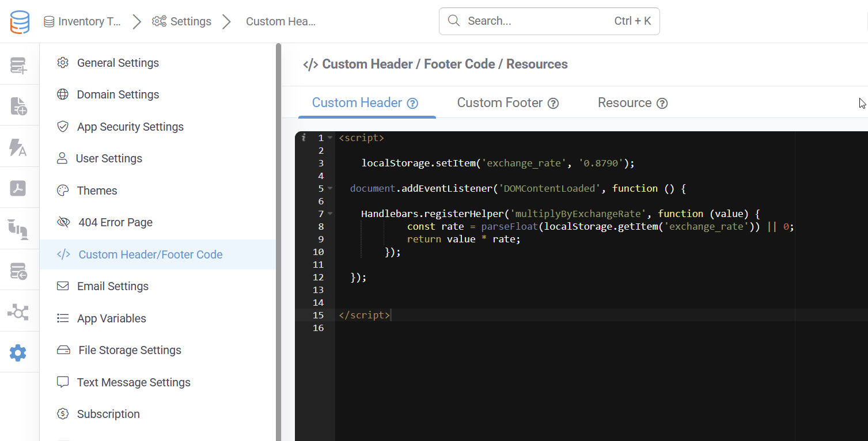Open the add table sidebar icon

(x=18, y=65)
